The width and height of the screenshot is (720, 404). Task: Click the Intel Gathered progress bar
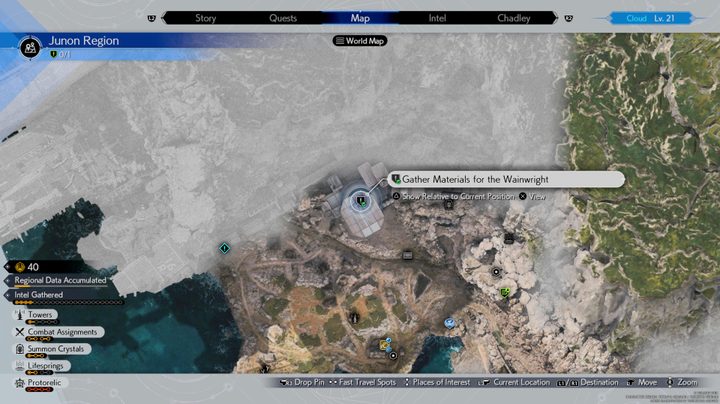(69, 303)
